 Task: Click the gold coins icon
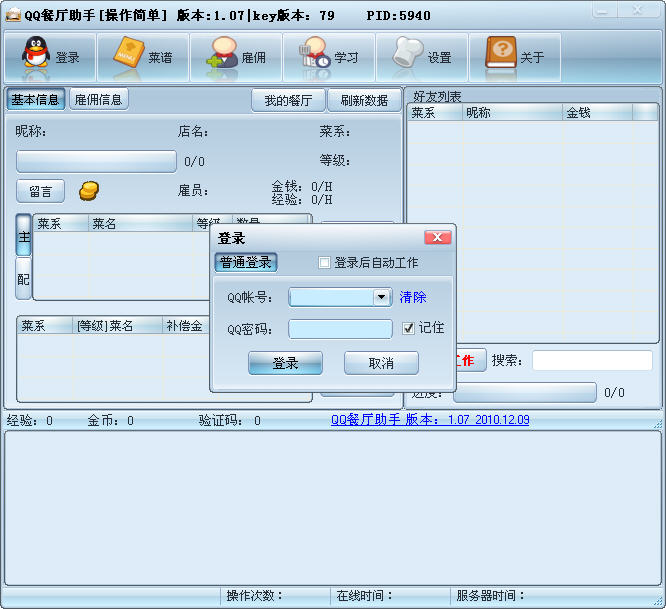(89, 191)
